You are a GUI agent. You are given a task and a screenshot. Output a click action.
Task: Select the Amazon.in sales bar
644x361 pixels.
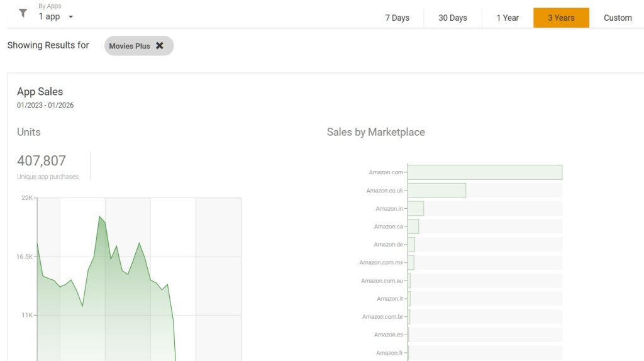[x=416, y=209]
